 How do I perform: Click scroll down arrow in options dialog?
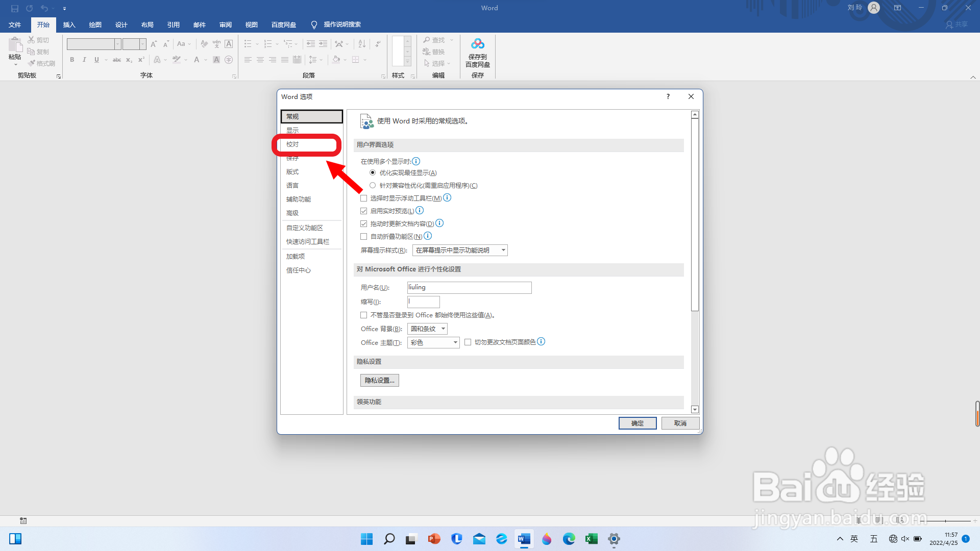click(x=695, y=409)
